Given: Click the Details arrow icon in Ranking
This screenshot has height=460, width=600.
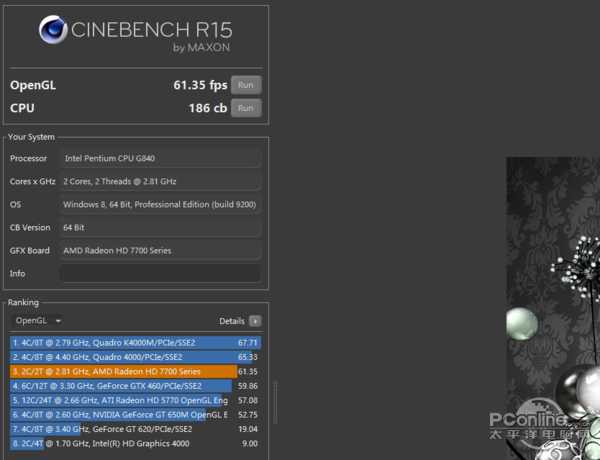Looking at the screenshot, I should click(255, 321).
